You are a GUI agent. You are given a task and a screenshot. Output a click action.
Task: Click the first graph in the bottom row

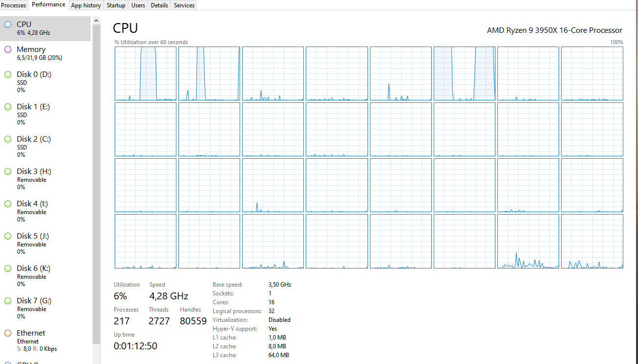(146, 241)
